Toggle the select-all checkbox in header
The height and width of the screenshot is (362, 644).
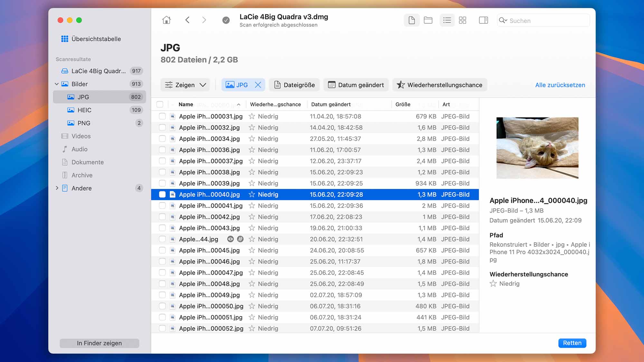tap(160, 104)
